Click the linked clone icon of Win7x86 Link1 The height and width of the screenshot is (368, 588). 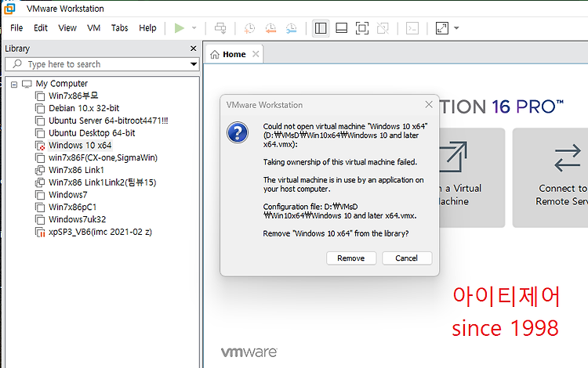click(40, 171)
